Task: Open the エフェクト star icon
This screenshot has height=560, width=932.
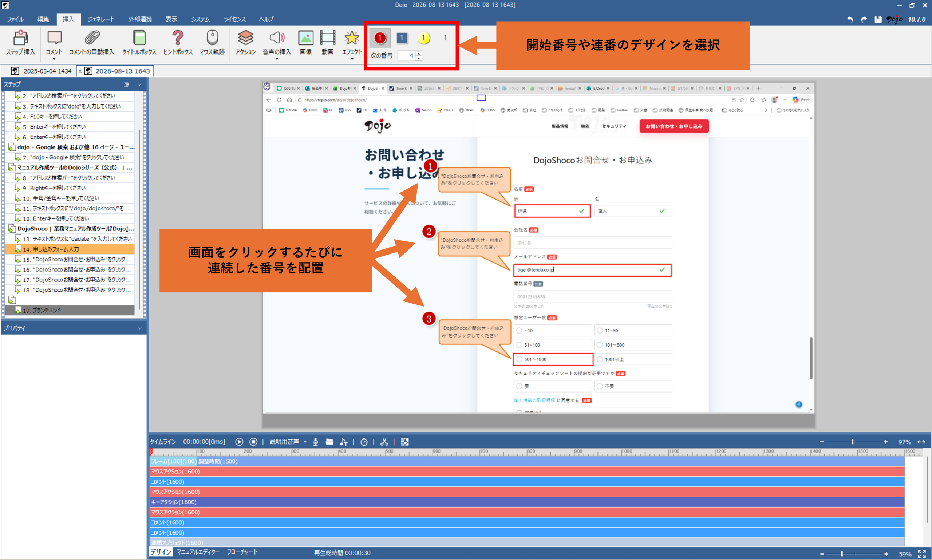Action: click(351, 38)
